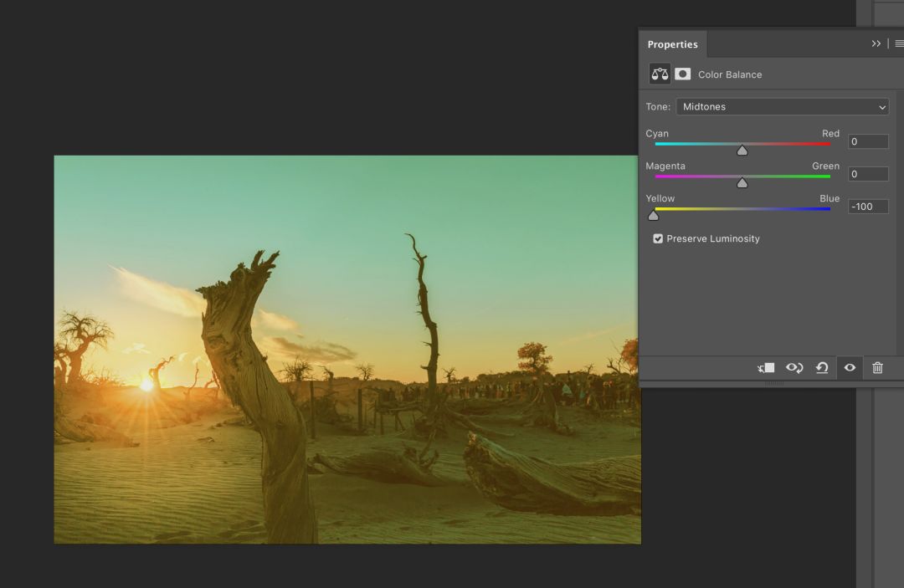Click the Magenta-Green value input field
The image size is (904, 588).
coord(868,174)
